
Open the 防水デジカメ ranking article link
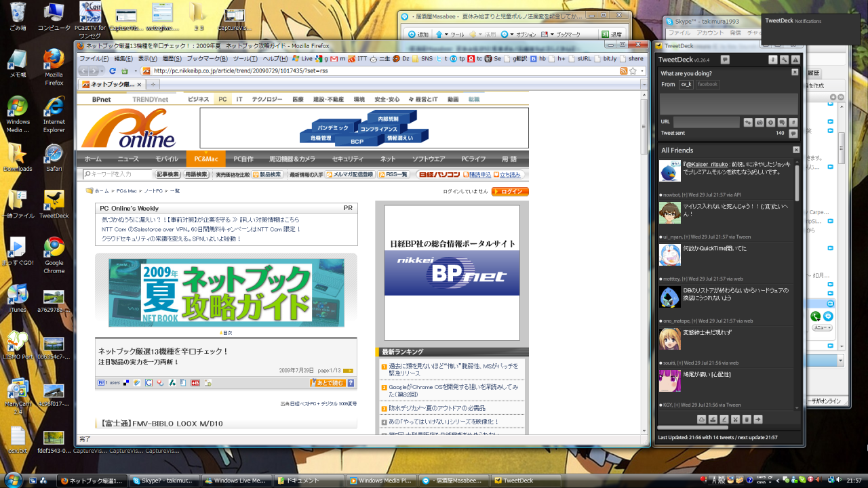coord(436,408)
